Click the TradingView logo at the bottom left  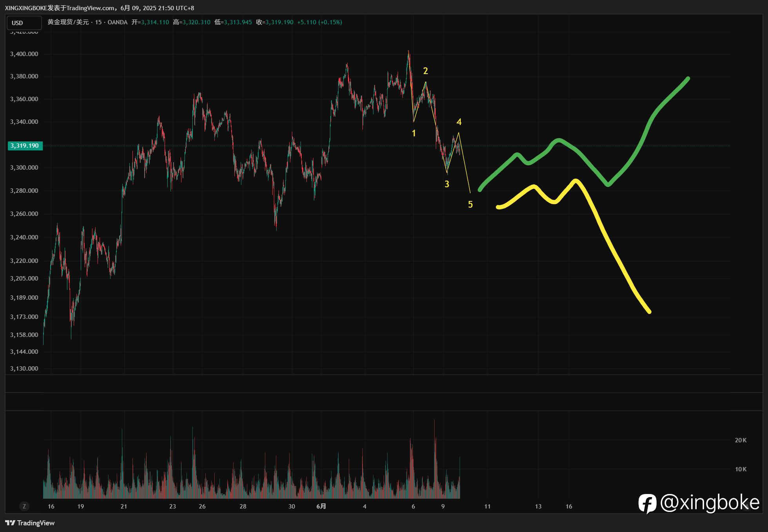(x=30, y=523)
